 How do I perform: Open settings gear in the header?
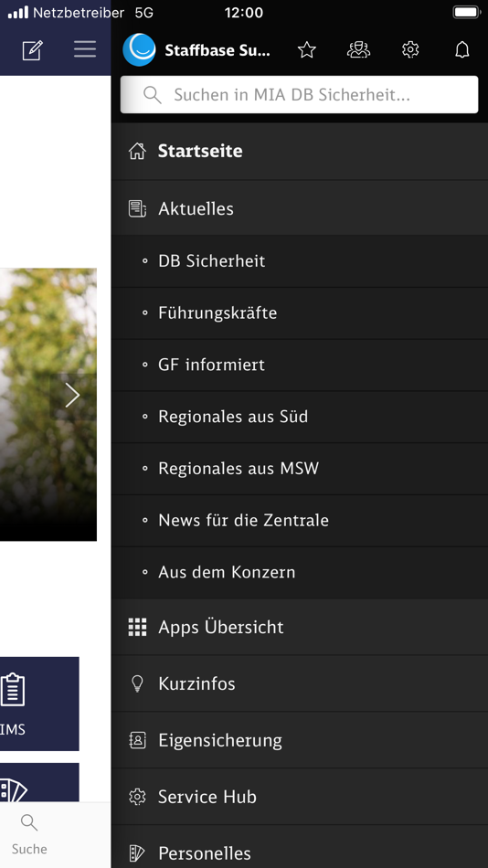click(410, 50)
